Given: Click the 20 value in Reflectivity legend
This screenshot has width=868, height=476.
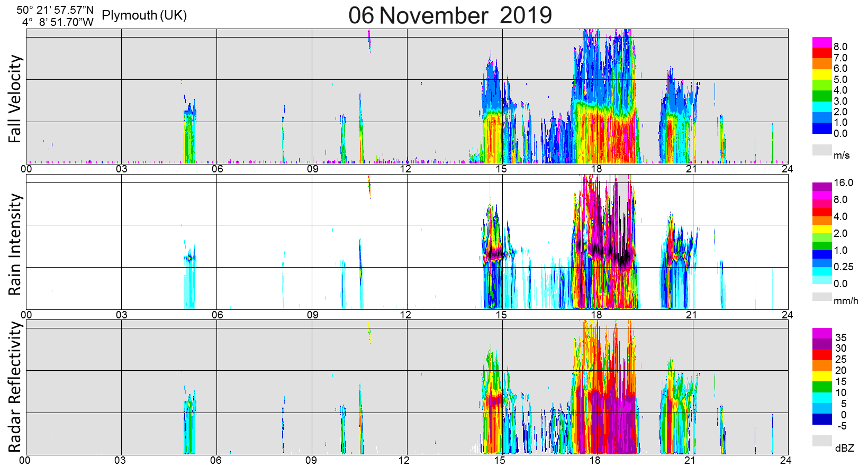Looking at the screenshot, I should click(x=840, y=370).
